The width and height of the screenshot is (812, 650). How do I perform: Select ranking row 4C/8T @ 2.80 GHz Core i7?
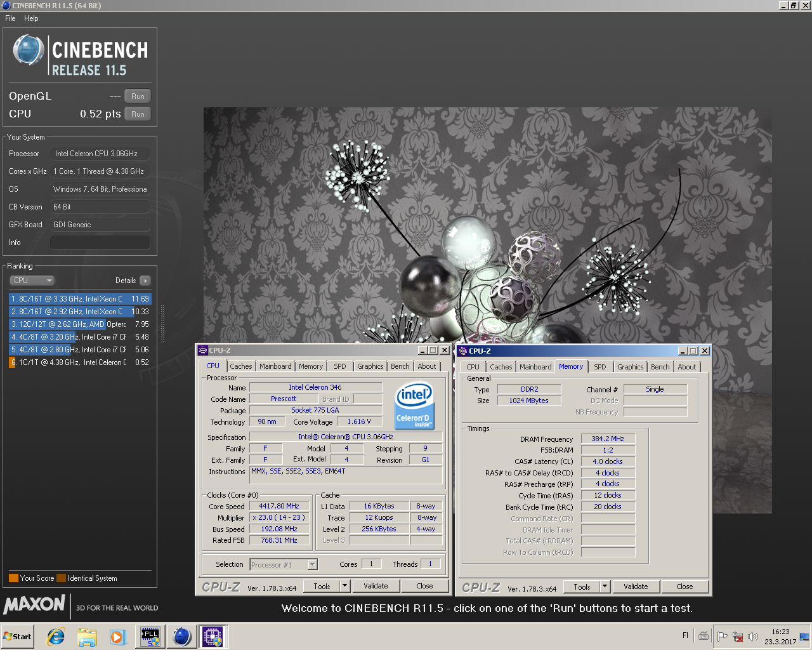point(80,350)
